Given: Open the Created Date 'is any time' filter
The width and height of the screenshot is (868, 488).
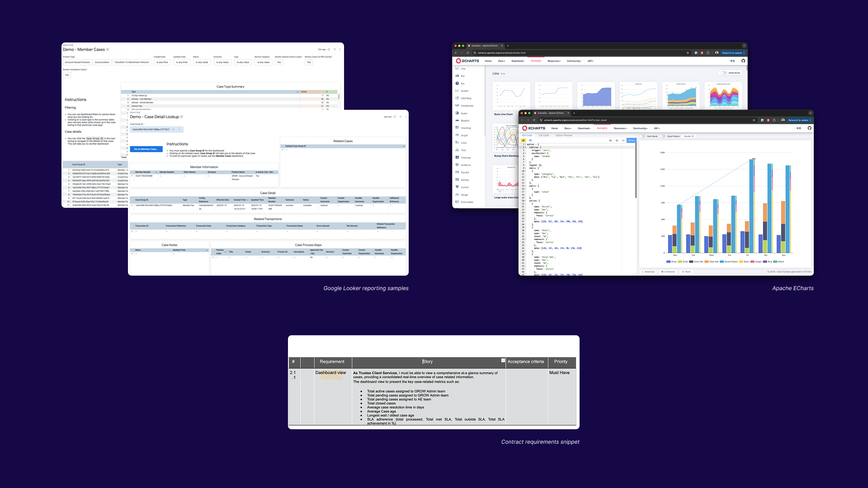Looking at the screenshot, I should [162, 62].
